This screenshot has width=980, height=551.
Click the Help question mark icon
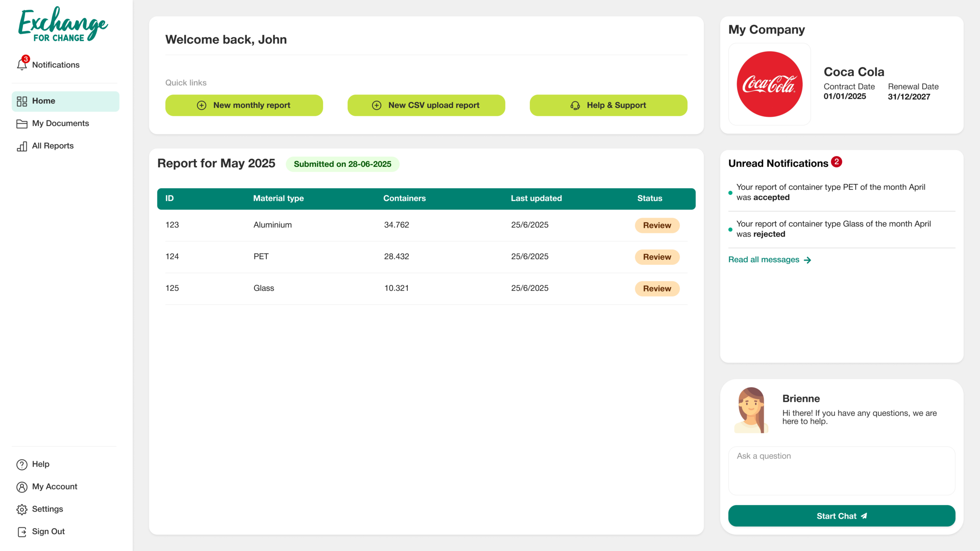pyautogui.click(x=22, y=465)
